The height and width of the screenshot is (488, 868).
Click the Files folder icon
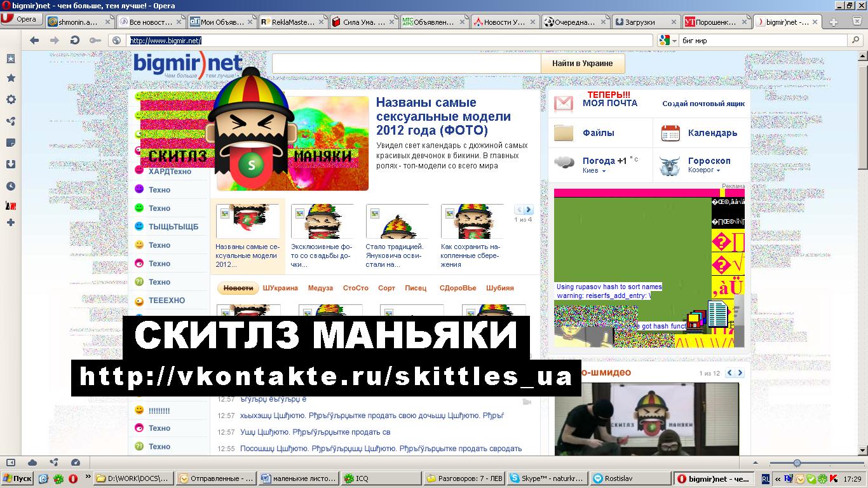pos(564,133)
